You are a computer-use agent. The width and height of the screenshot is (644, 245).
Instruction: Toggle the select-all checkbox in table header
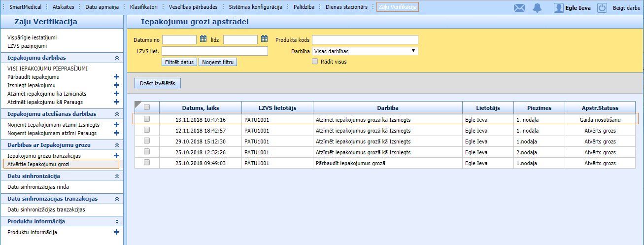click(147, 107)
